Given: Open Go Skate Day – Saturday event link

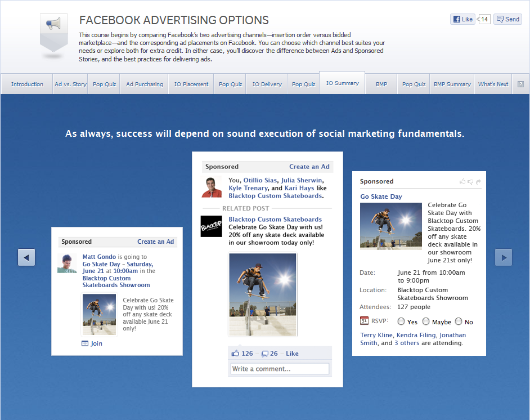Looking at the screenshot, I should pyautogui.click(x=118, y=264).
